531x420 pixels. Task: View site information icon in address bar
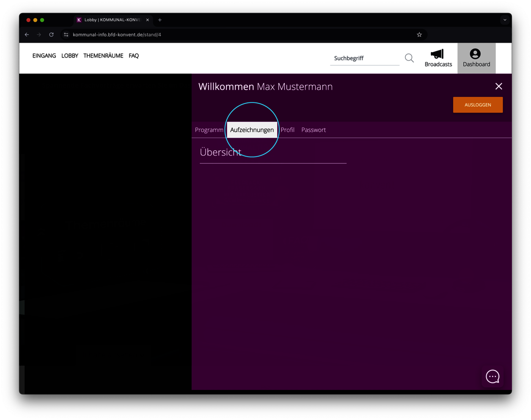coord(66,35)
